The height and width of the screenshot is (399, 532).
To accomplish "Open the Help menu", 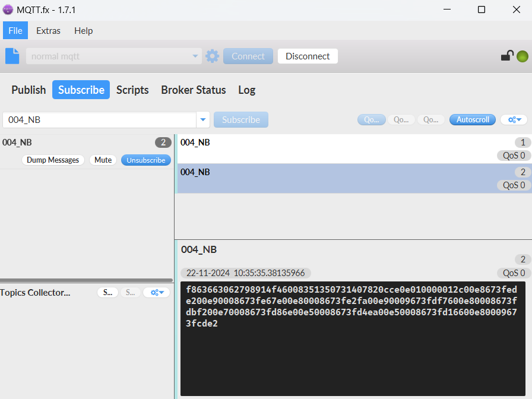I will tap(84, 30).
